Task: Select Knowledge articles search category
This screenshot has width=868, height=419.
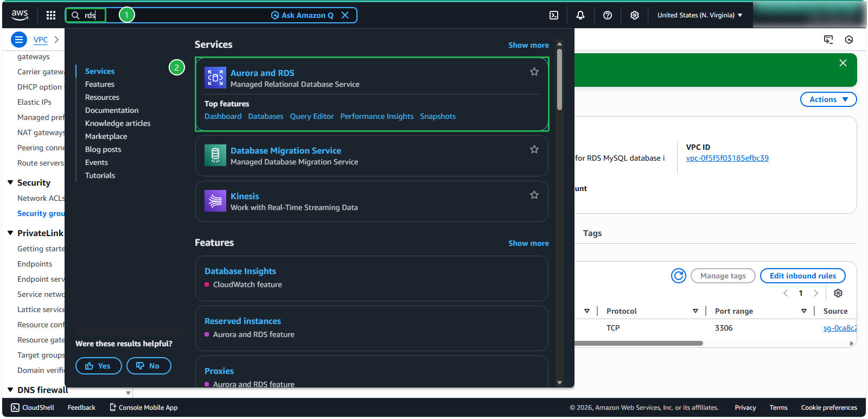Action: [x=118, y=123]
